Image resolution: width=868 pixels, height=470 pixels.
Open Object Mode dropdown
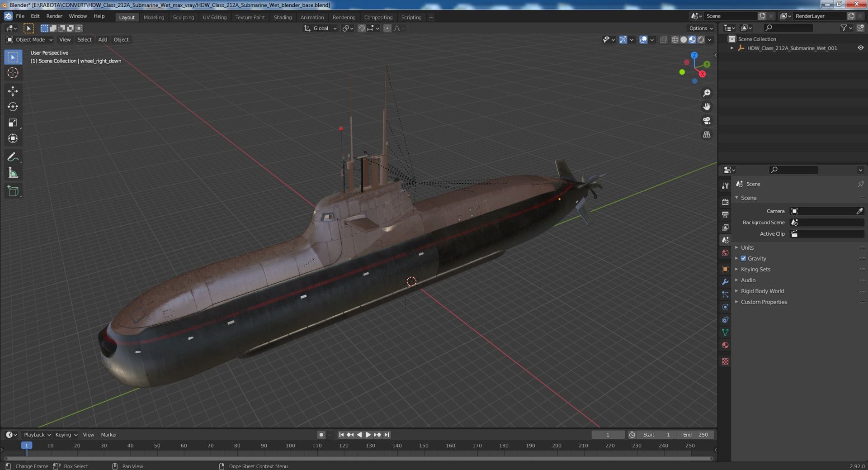29,40
